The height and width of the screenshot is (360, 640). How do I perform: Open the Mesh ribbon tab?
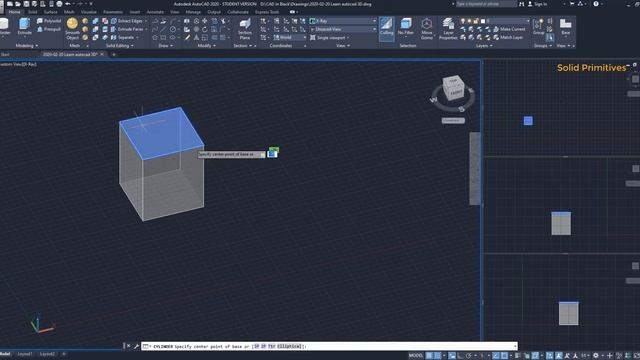(69, 12)
